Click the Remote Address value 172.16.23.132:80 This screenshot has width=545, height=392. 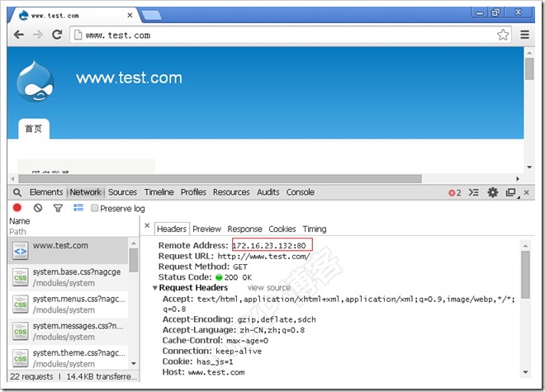(x=269, y=245)
